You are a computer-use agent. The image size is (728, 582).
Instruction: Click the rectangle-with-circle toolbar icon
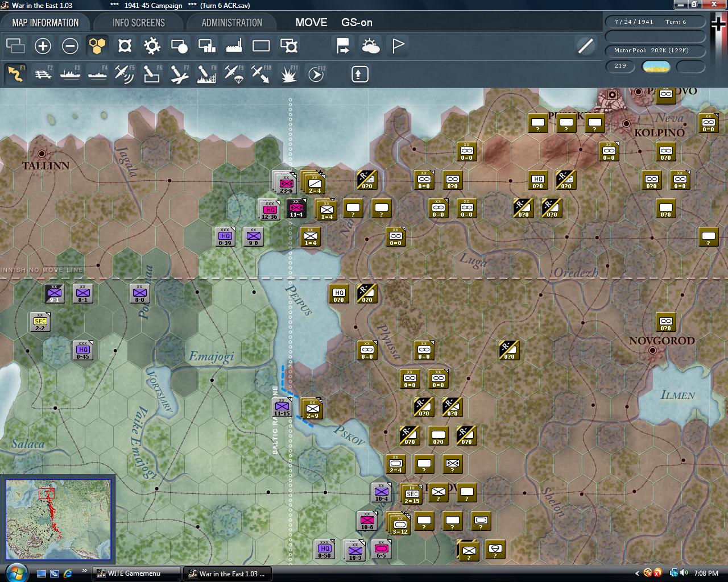(x=179, y=46)
